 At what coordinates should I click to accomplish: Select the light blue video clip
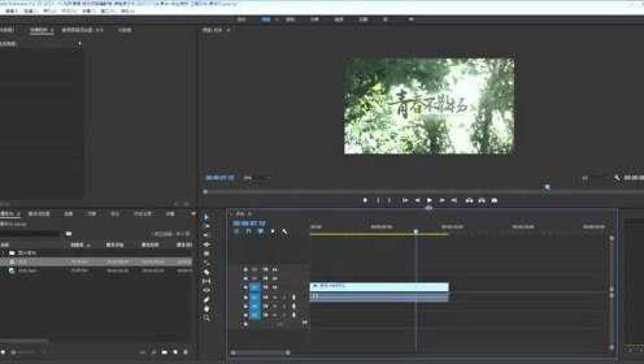click(379, 287)
